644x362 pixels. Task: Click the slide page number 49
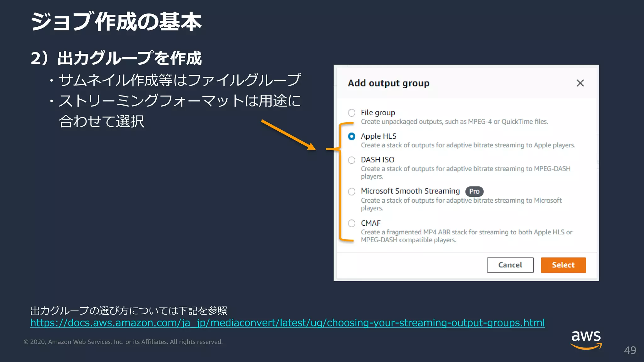tap(630, 350)
